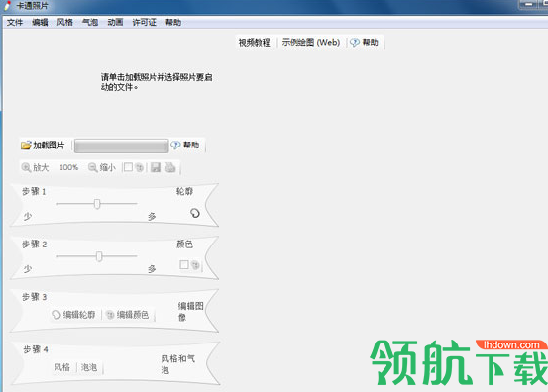Open the 许可证 menu

[x=145, y=23]
